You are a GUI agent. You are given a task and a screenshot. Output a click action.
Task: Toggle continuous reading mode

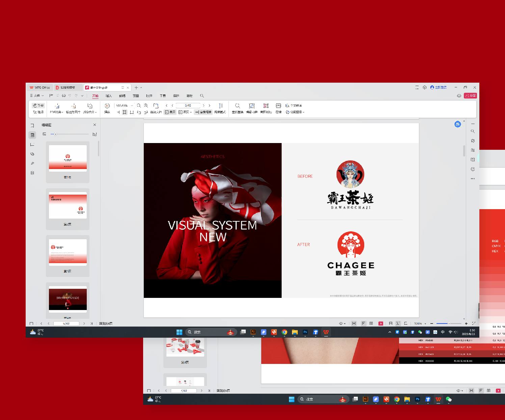tap(203, 112)
